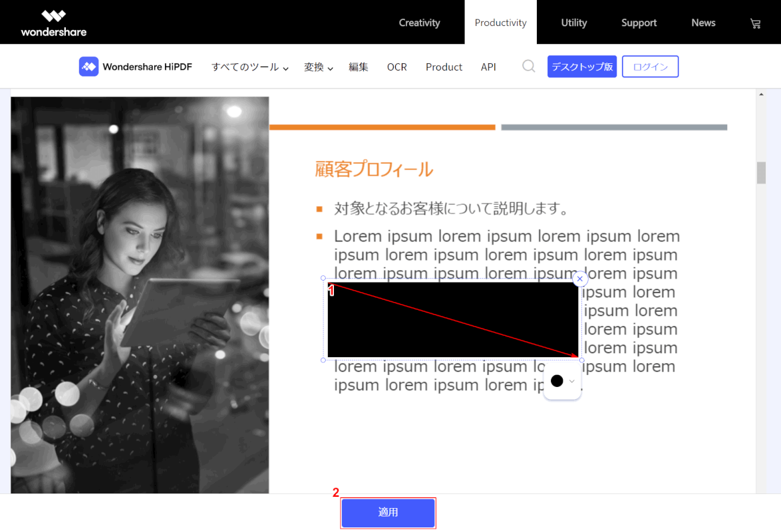781x532 pixels.
Task: Open the color picker chevron below redaction box
Action: click(x=571, y=381)
